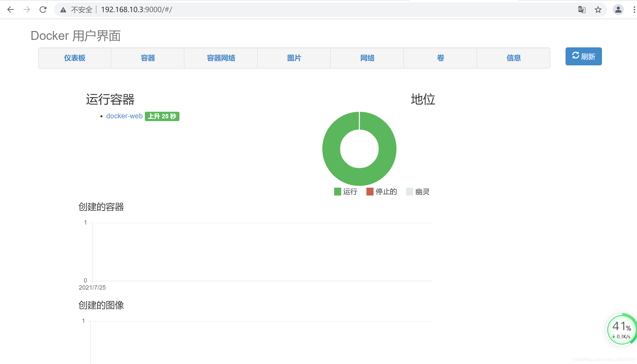Click the address bar URL 192.168.10.3:9000
The image size is (637, 364).
[137, 10]
